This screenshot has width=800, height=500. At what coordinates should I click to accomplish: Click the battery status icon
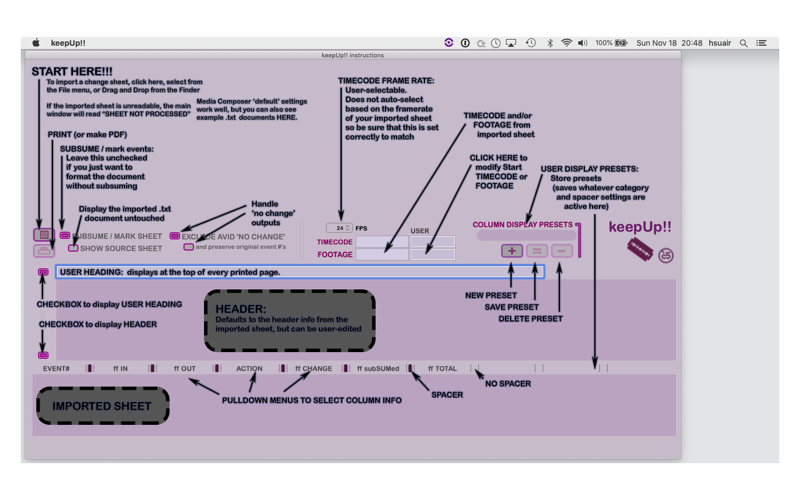click(621, 43)
